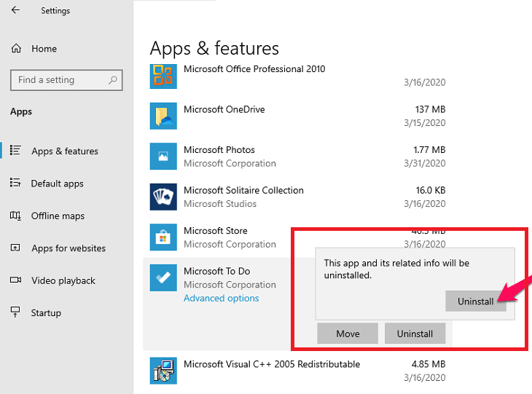Click the Microsoft Office Professional 2010 icon

click(163, 76)
